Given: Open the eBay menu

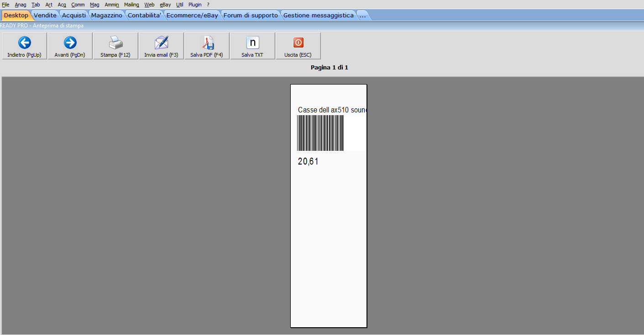Looking at the screenshot, I should pos(165,5).
